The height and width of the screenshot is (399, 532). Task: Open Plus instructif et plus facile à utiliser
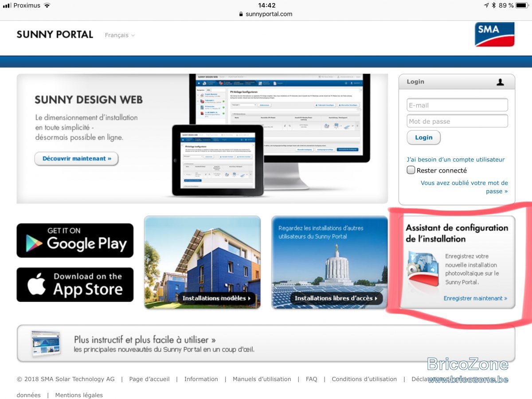[x=145, y=340]
